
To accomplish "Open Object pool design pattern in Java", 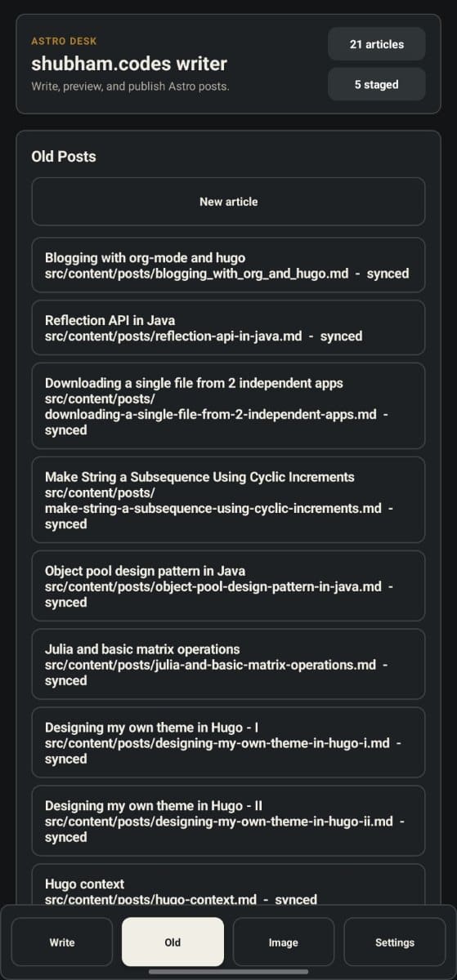I will (x=228, y=586).
